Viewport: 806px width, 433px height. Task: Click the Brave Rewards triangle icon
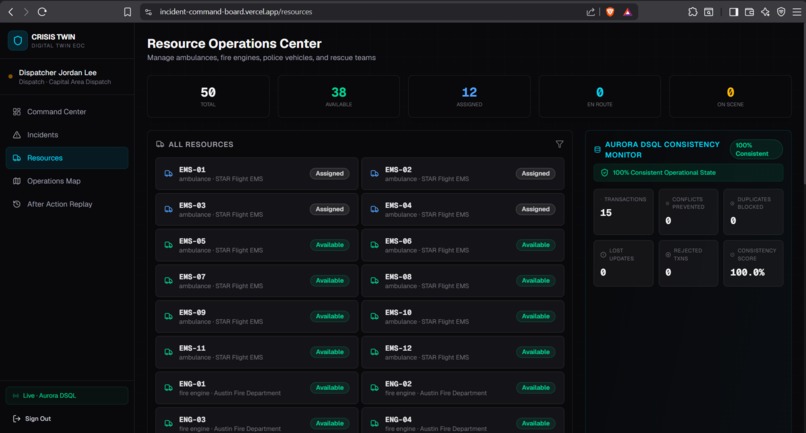pos(627,12)
